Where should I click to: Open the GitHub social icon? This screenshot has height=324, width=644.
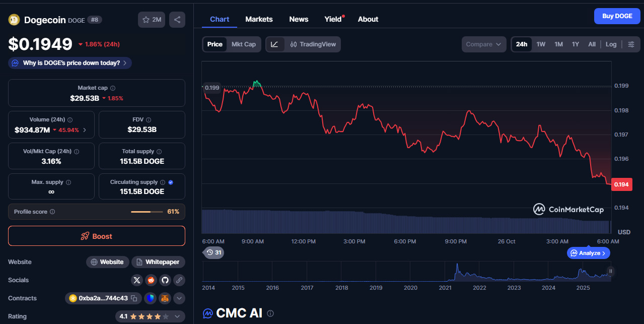click(165, 280)
